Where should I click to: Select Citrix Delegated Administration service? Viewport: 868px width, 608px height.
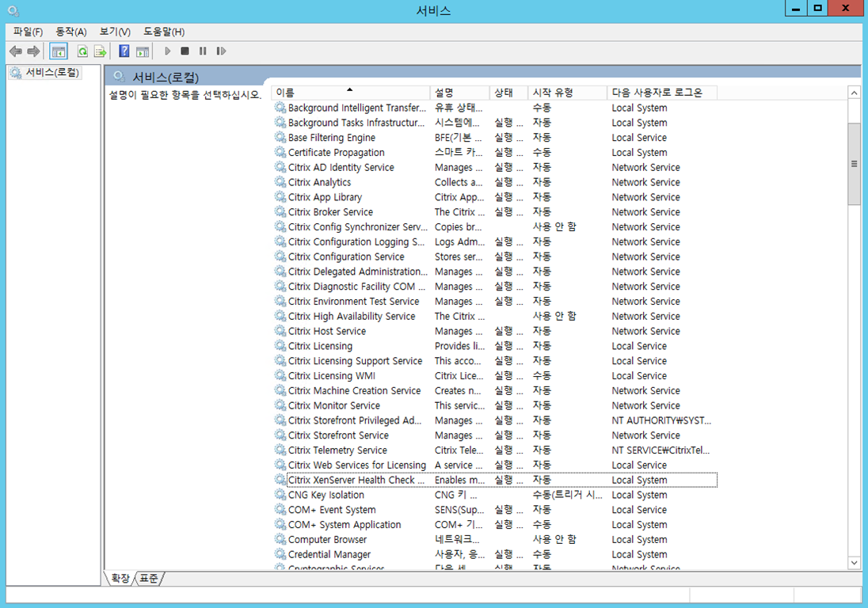click(x=496, y=272)
